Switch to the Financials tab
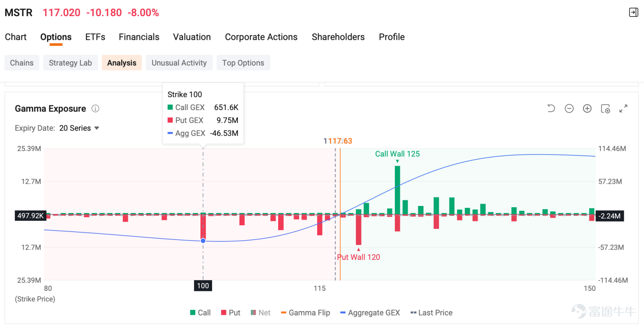 click(x=139, y=37)
